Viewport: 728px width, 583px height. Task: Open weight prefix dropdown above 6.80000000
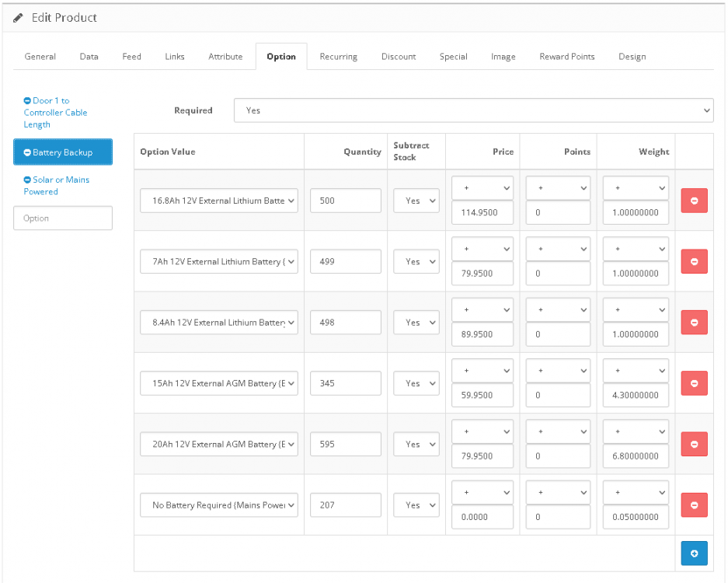click(x=636, y=431)
